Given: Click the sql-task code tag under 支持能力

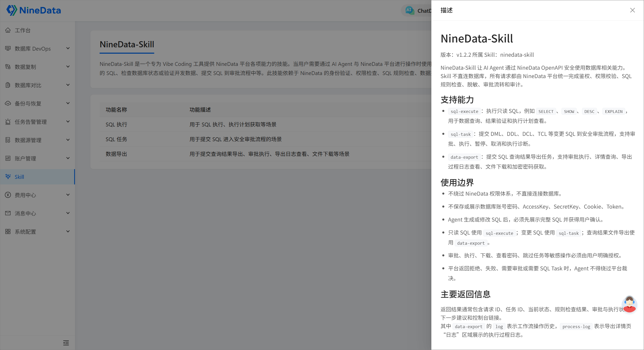Looking at the screenshot, I should point(461,134).
